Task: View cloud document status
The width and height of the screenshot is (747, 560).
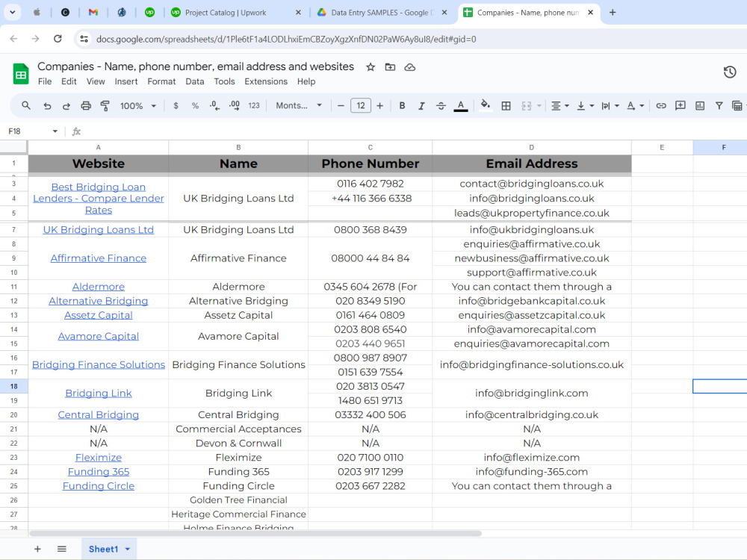Action: click(x=409, y=67)
